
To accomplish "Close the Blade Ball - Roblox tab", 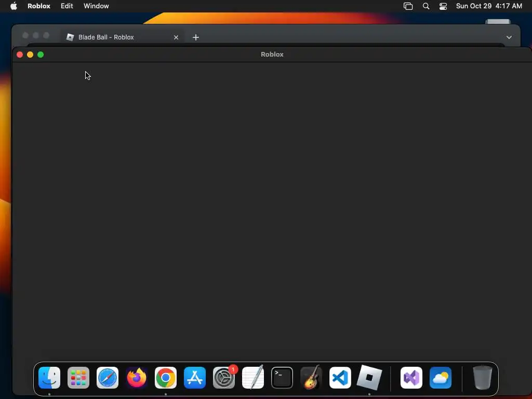I will point(176,37).
